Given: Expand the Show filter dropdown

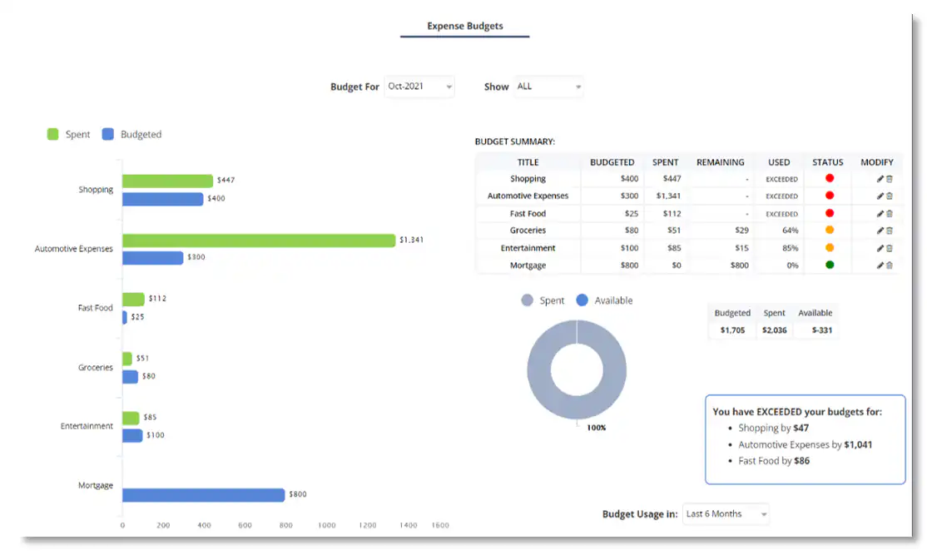Looking at the screenshot, I should click(548, 87).
